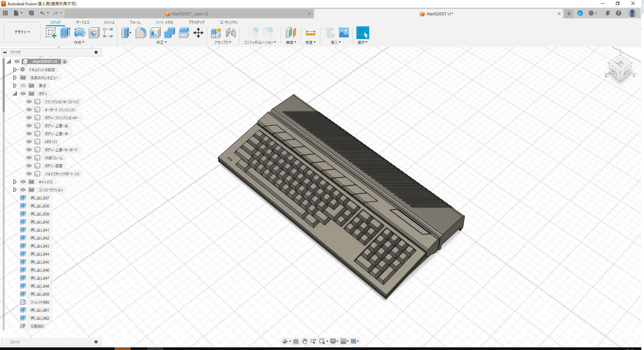Expand the キャンバス folder in browser

pos(15,182)
